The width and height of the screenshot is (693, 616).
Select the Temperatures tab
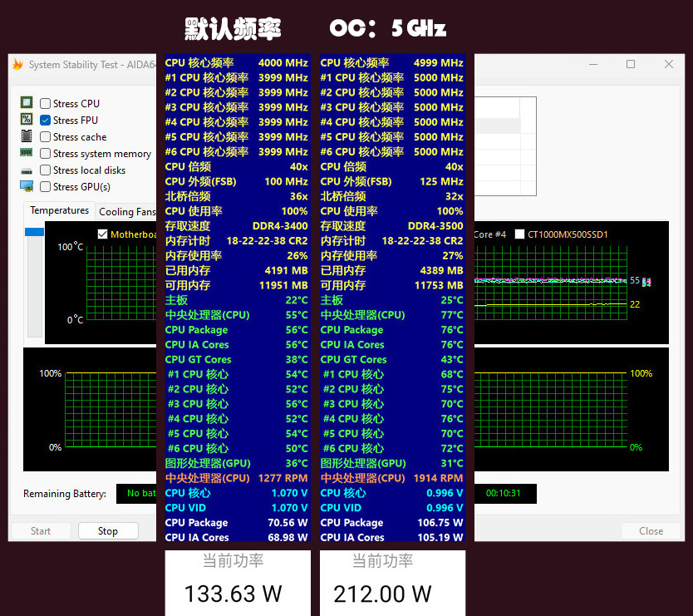[x=59, y=210]
